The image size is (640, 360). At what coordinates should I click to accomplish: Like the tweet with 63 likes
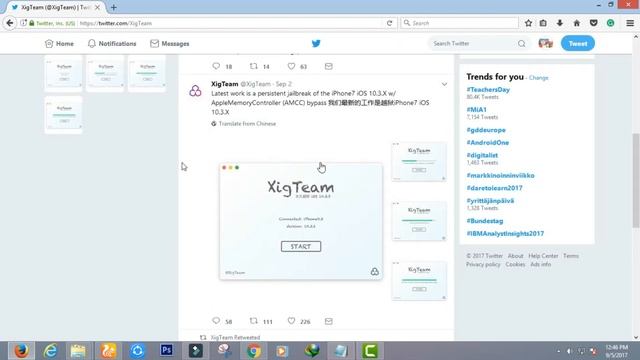(x=291, y=66)
